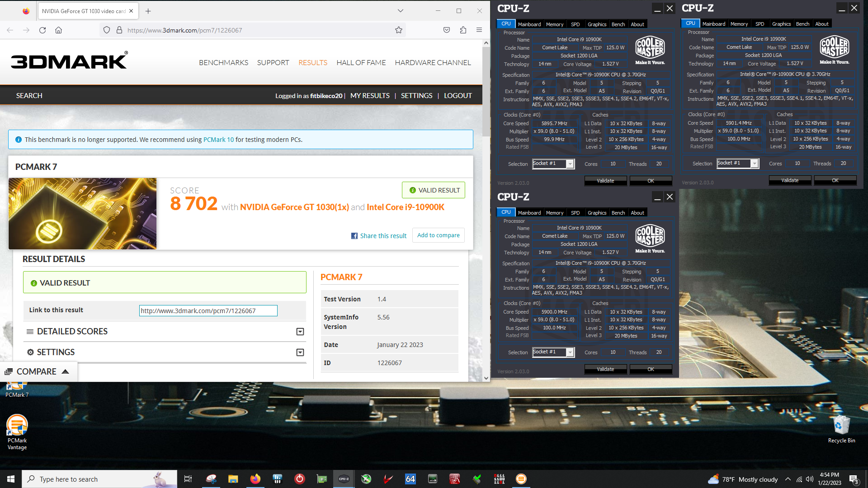Click LOGOUT
The image size is (868, 488).
pyautogui.click(x=458, y=96)
